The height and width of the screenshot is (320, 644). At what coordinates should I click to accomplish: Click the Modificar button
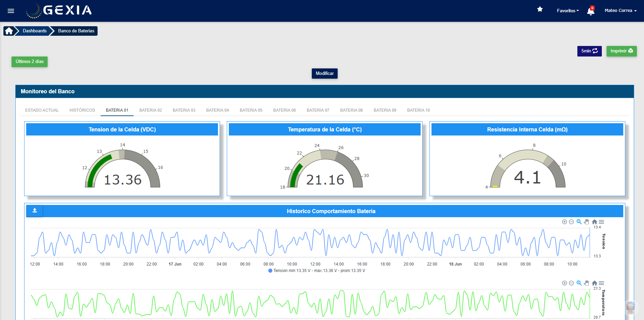pyautogui.click(x=324, y=73)
